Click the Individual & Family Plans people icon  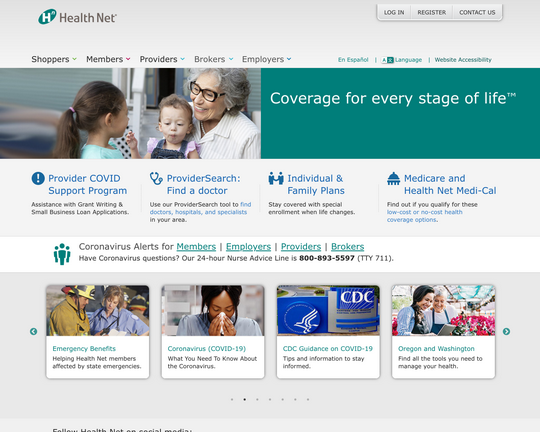[276, 178]
